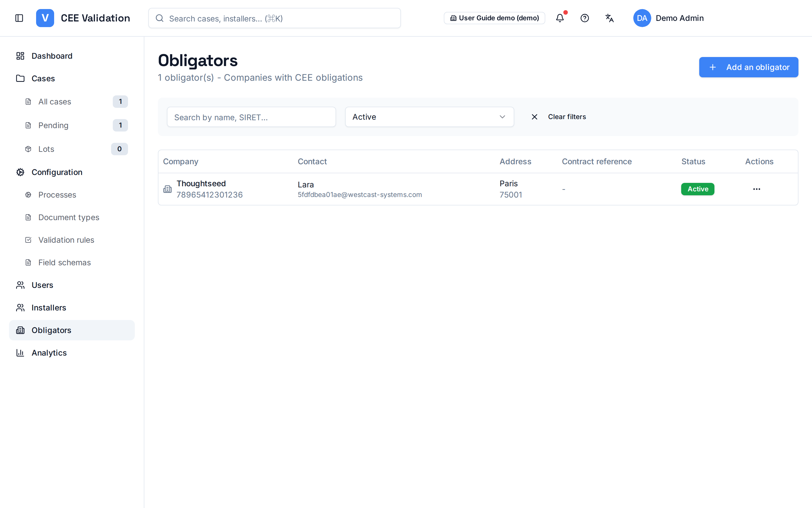Open notifications bell
The width and height of the screenshot is (812, 508).
[x=560, y=18]
